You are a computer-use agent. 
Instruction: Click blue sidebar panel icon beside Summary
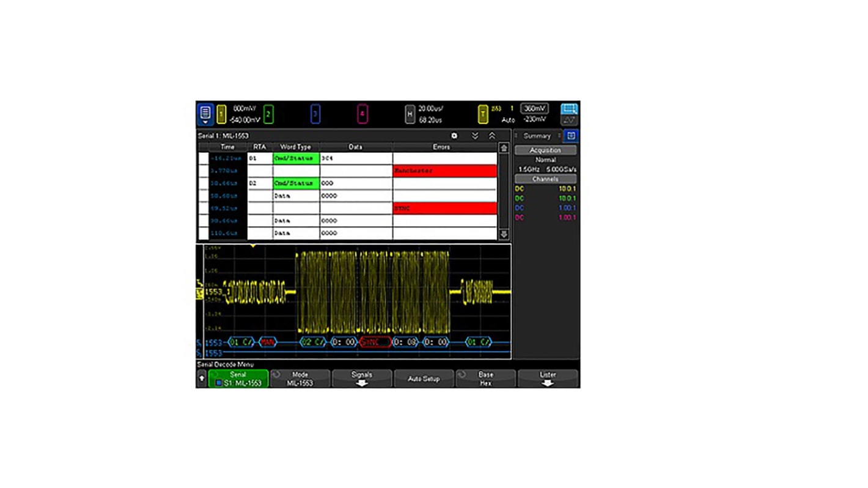(571, 136)
